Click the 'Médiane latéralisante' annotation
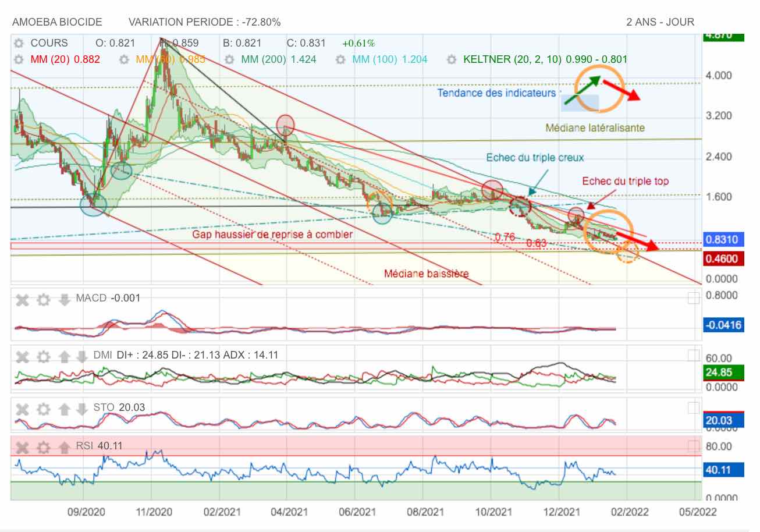 click(595, 127)
